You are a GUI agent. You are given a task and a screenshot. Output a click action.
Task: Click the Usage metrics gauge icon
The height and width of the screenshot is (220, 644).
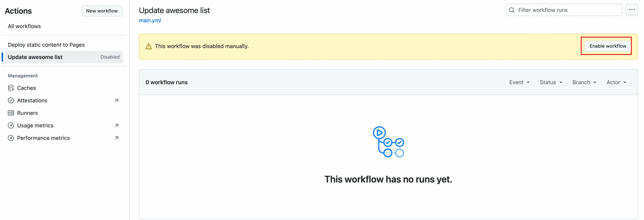click(11, 125)
